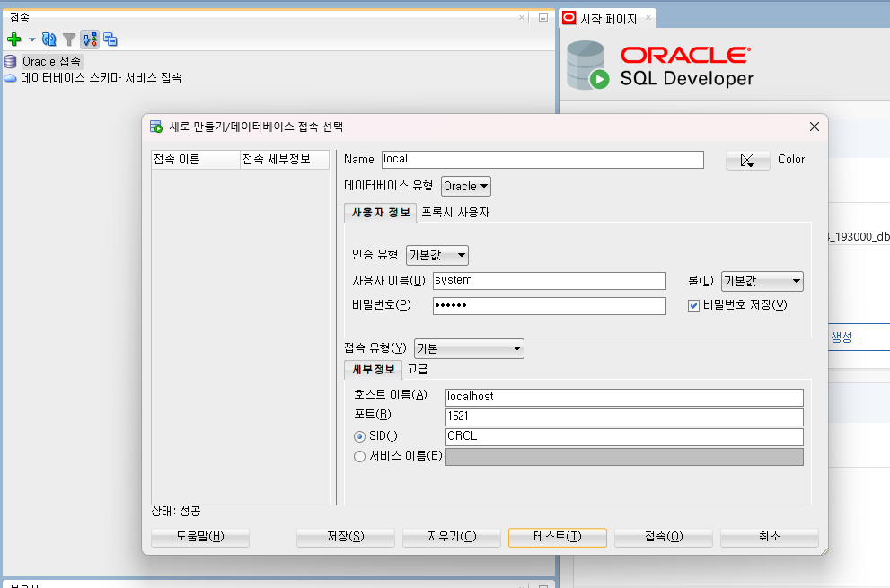The image size is (890, 588).
Task: Switch to the 프록시 사용자 tab
Action: (454, 213)
